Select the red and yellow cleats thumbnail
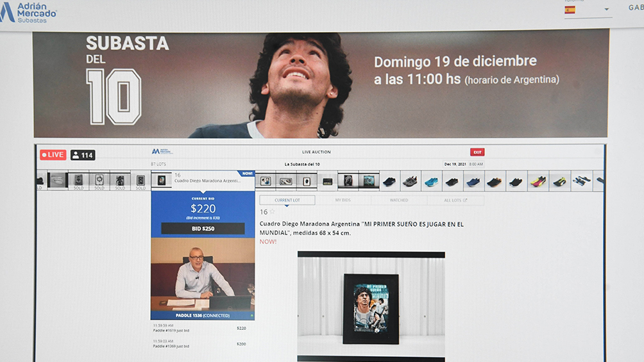This screenshot has width=644, height=362. click(x=538, y=181)
